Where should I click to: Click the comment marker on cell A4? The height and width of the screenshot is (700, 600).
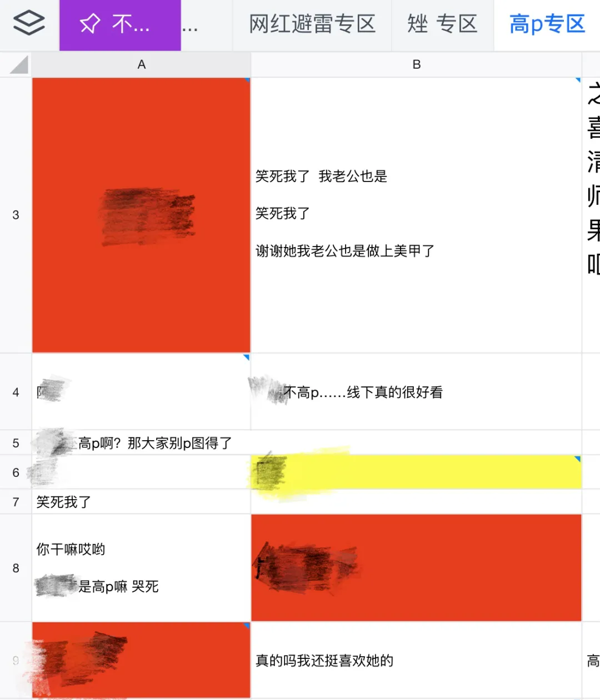247,357
